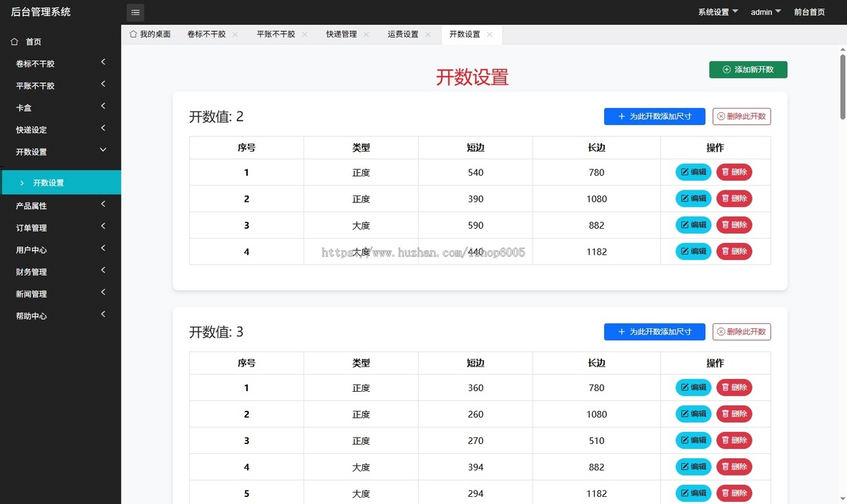Edit the 270 × 510 row

coord(694,440)
